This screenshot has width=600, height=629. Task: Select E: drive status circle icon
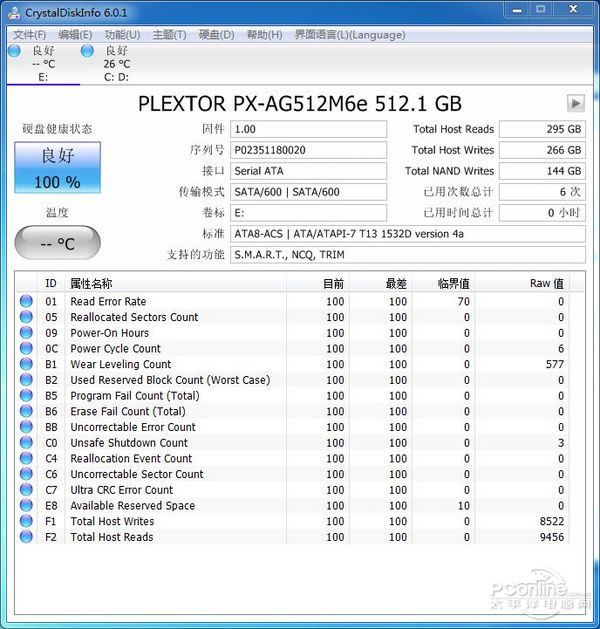(14, 51)
